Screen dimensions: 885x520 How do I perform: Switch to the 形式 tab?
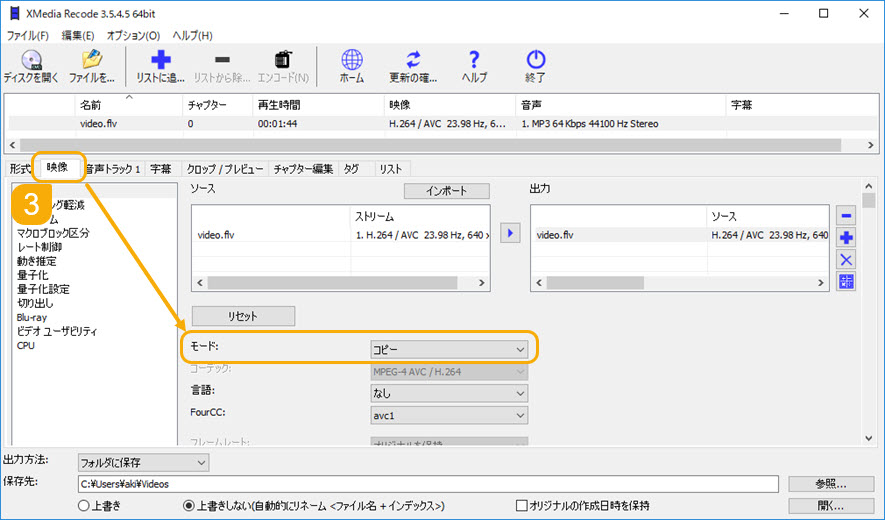coord(20,169)
